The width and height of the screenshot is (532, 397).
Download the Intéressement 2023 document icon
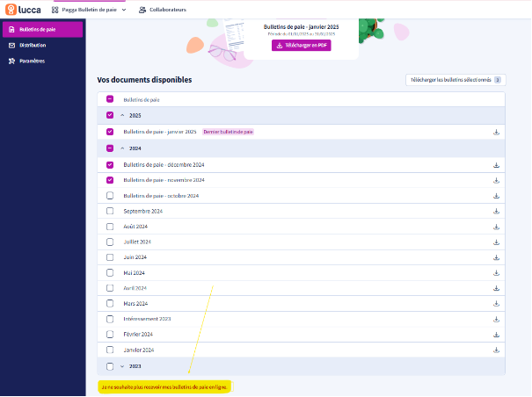point(496,319)
